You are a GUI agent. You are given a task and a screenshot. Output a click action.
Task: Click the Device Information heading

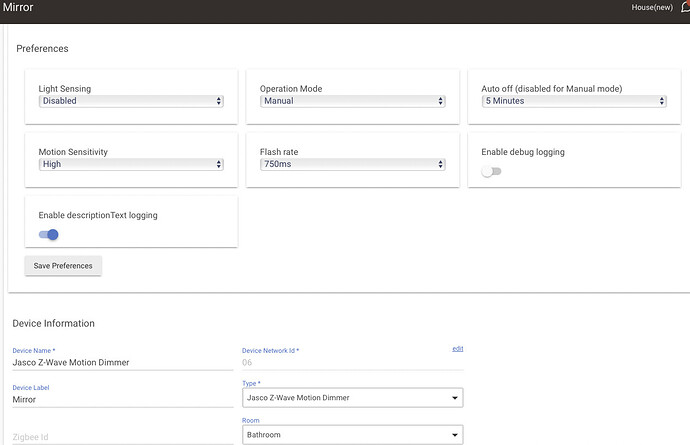pyautogui.click(x=54, y=324)
